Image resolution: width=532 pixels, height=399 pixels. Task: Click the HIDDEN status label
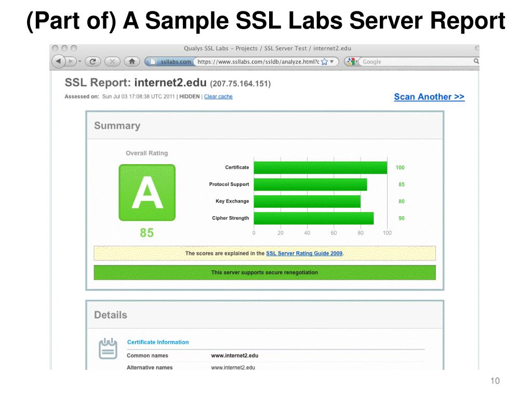point(189,97)
